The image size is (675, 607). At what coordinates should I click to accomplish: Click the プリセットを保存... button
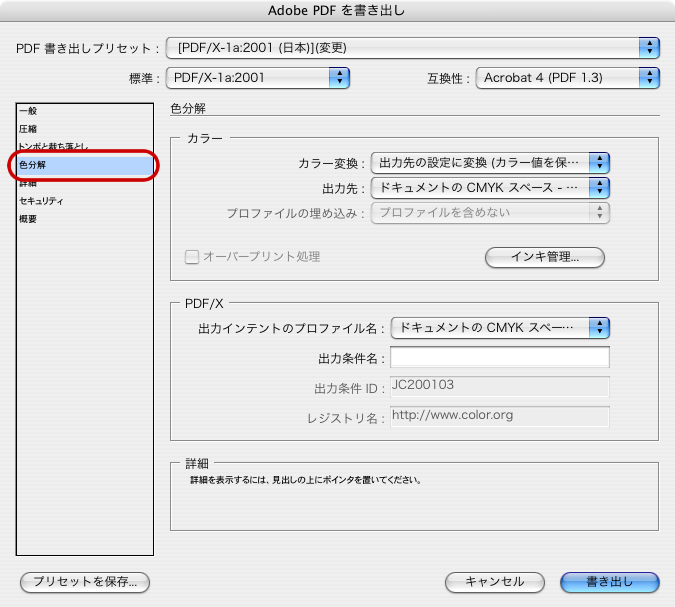(85, 582)
